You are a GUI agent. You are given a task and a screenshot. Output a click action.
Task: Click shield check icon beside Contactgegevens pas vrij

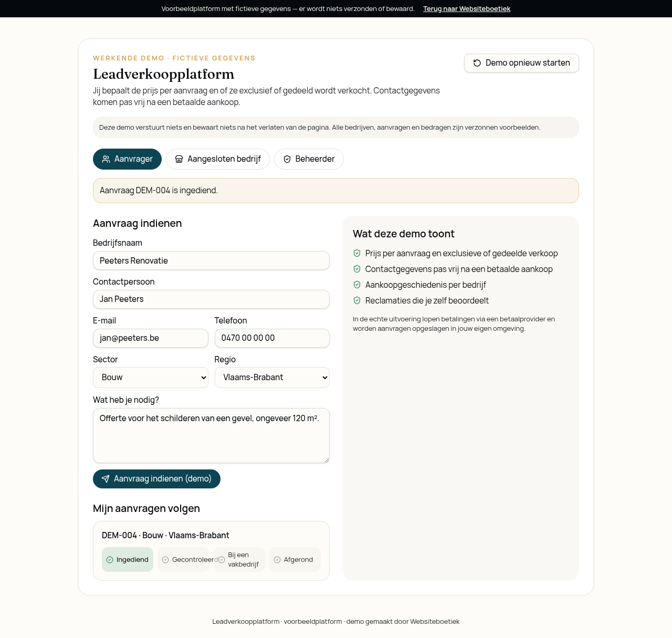click(357, 269)
